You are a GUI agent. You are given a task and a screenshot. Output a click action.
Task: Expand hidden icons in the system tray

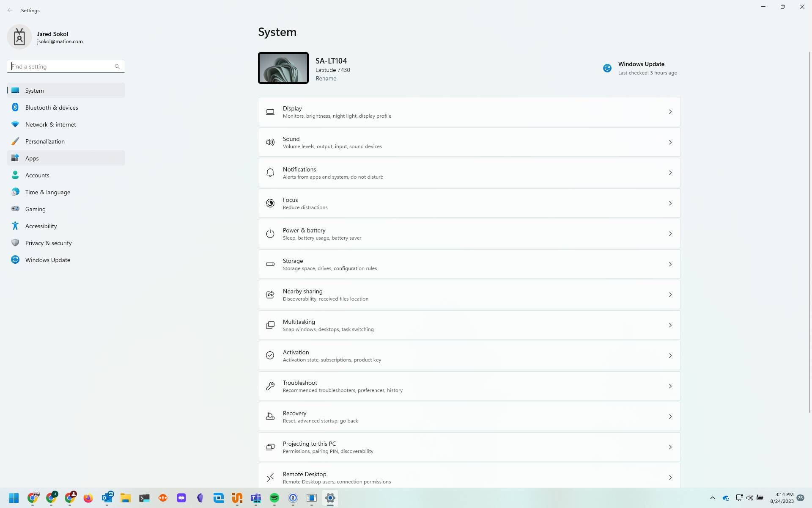713,498
